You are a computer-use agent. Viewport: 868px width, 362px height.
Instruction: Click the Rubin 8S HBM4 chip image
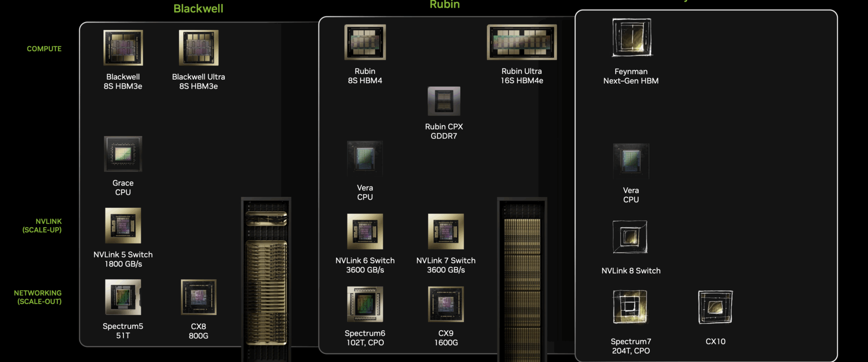pyautogui.click(x=365, y=42)
